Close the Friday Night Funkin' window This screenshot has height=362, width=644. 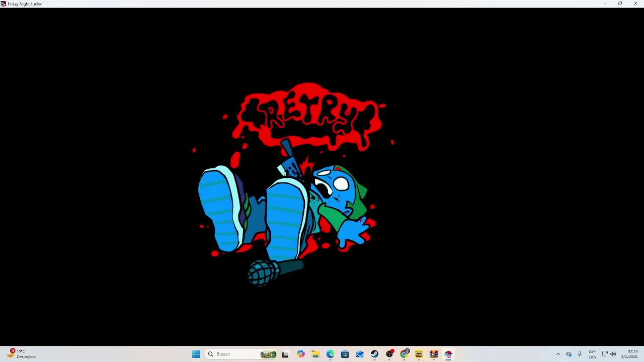(x=635, y=4)
